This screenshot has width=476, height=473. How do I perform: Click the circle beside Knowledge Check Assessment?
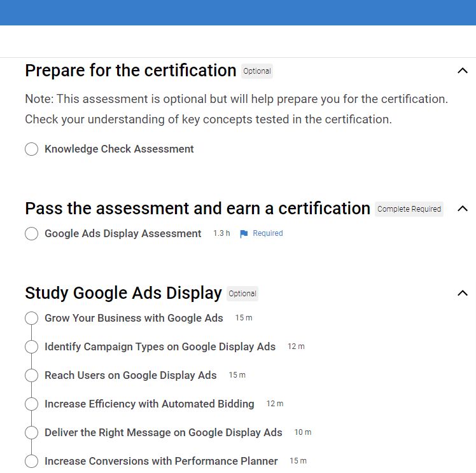[x=31, y=149]
